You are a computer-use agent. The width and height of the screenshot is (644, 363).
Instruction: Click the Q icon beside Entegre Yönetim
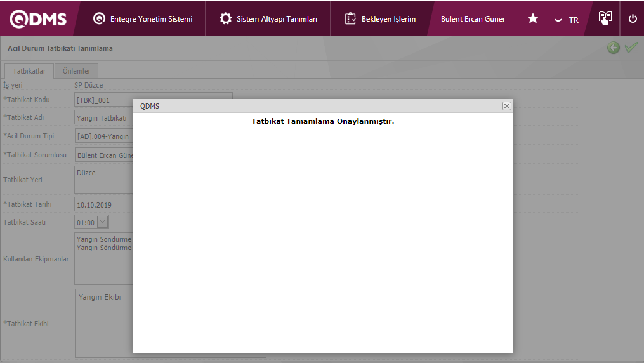(99, 18)
